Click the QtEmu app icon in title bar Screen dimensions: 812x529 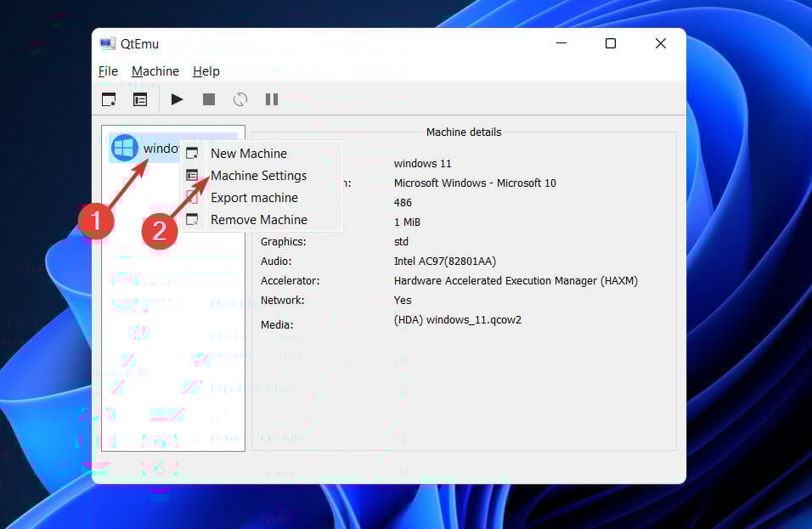point(108,44)
